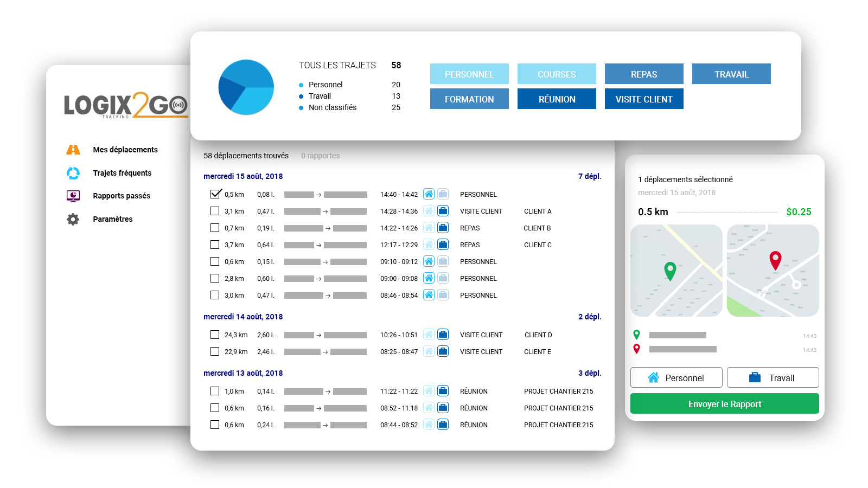868x488 pixels.
Task: Click the orange road icon beside Mes déplacements
Action: pyautogui.click(x=73, y=150)
